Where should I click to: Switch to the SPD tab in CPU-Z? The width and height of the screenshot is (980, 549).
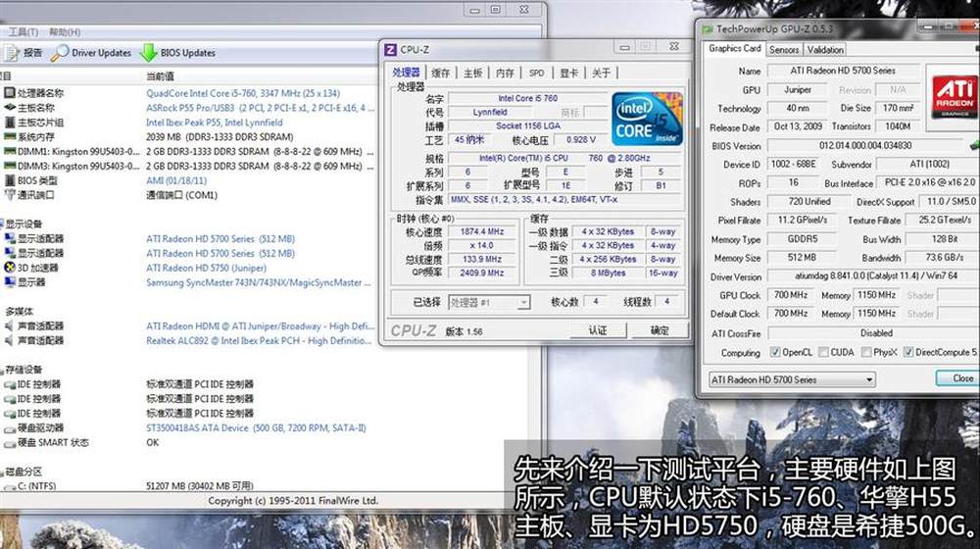point(537,74)
